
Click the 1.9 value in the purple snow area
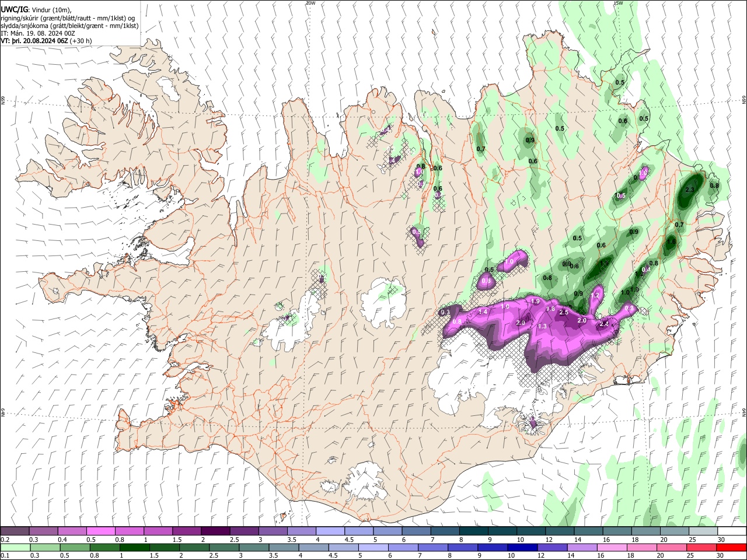(536, 302)
